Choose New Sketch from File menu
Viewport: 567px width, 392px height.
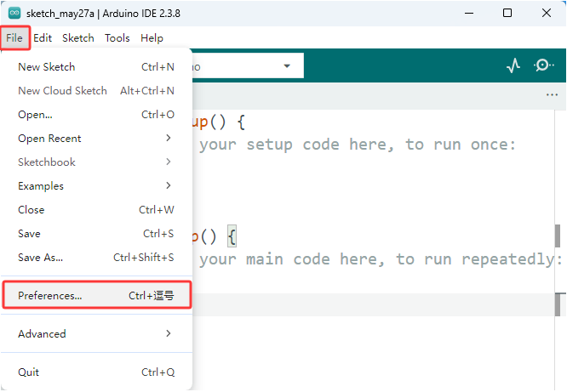coord(96,67)
